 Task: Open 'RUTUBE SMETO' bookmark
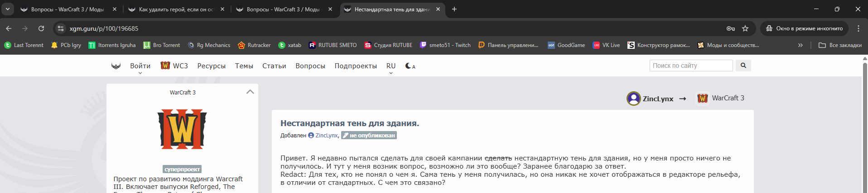click(333, 45)
